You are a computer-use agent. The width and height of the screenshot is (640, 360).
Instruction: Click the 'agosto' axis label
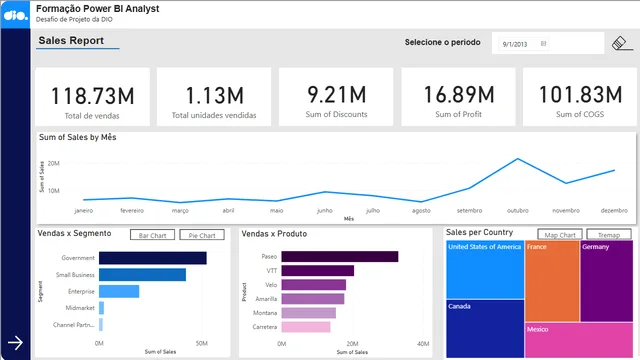pos(421,211)
